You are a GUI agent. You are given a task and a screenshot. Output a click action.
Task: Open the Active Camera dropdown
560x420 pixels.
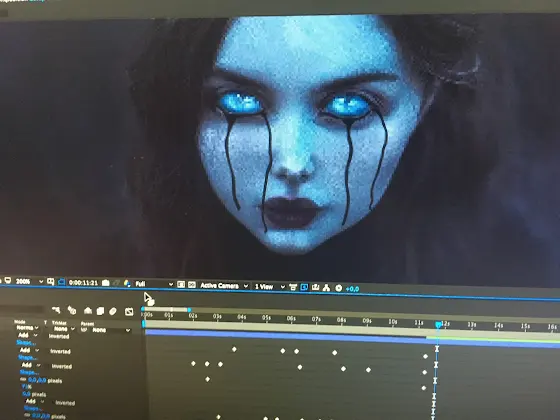[224, 285]
